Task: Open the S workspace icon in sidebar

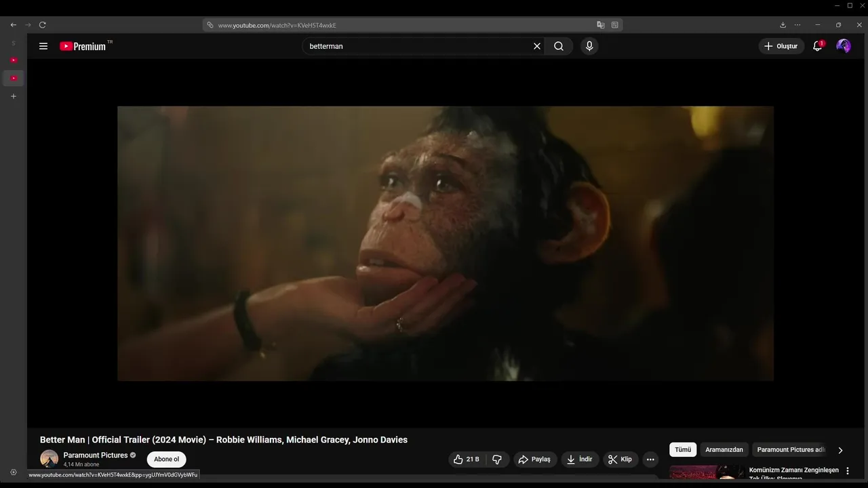Action: click(14, 43)
